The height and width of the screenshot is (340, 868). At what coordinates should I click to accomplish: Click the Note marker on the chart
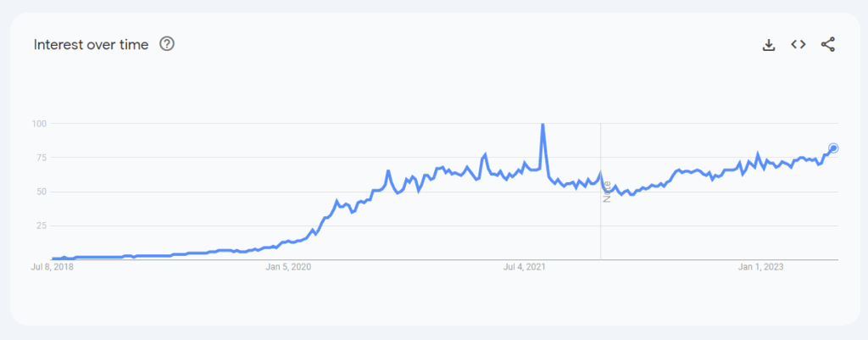tap(607, 192)
